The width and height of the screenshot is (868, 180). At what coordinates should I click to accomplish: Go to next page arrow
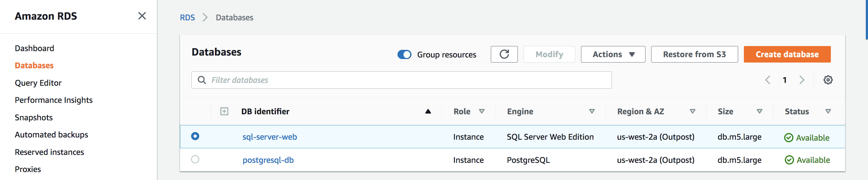[802, 80]
